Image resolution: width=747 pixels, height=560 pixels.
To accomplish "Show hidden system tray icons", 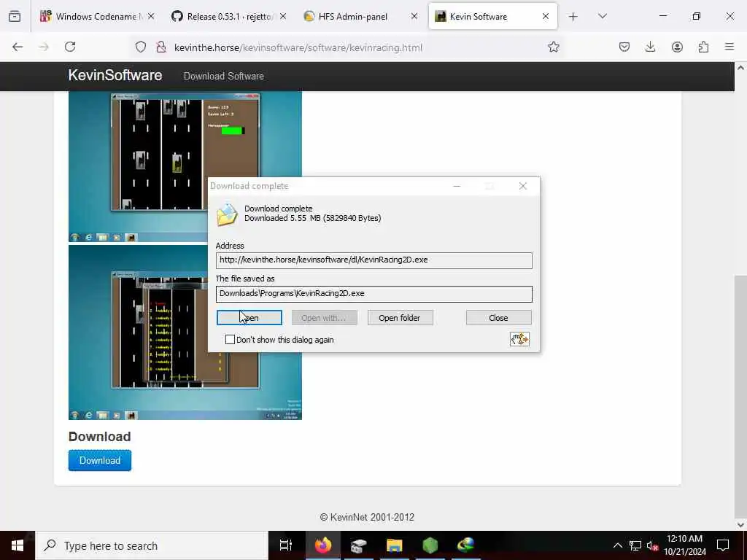I will [617, 545].
